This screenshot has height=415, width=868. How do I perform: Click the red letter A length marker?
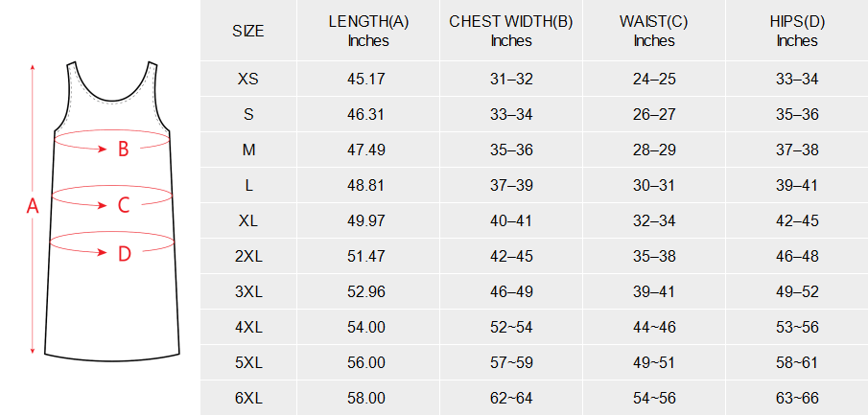33,206
